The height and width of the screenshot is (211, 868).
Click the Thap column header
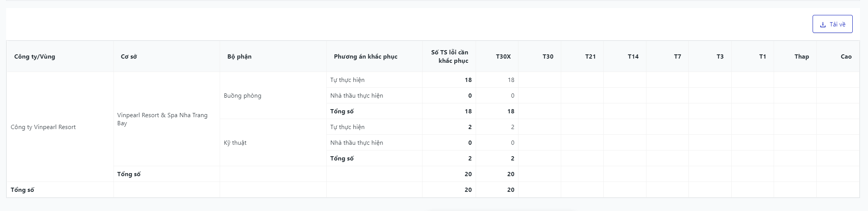[802, 57]
